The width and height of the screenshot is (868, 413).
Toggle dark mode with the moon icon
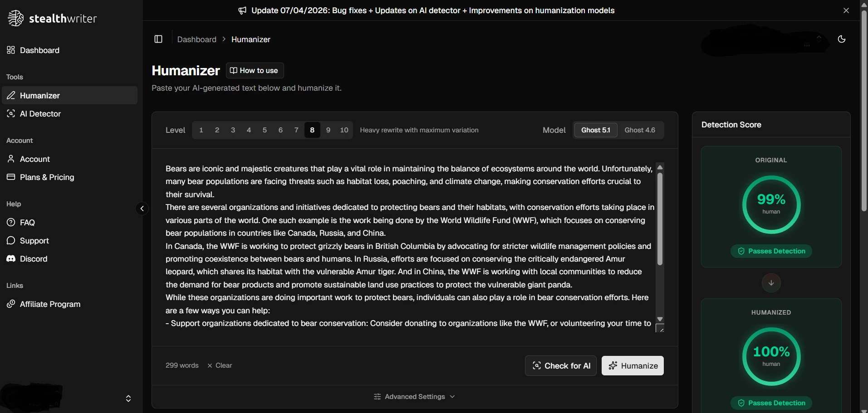(842, 39)
